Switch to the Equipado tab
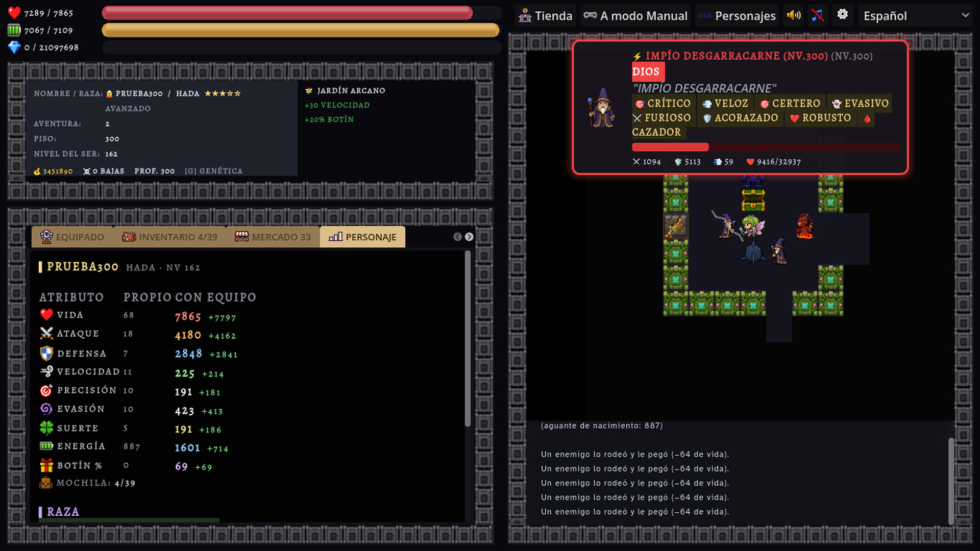The width and height of the screenshot is (980, 551). (x=72, y=237)
